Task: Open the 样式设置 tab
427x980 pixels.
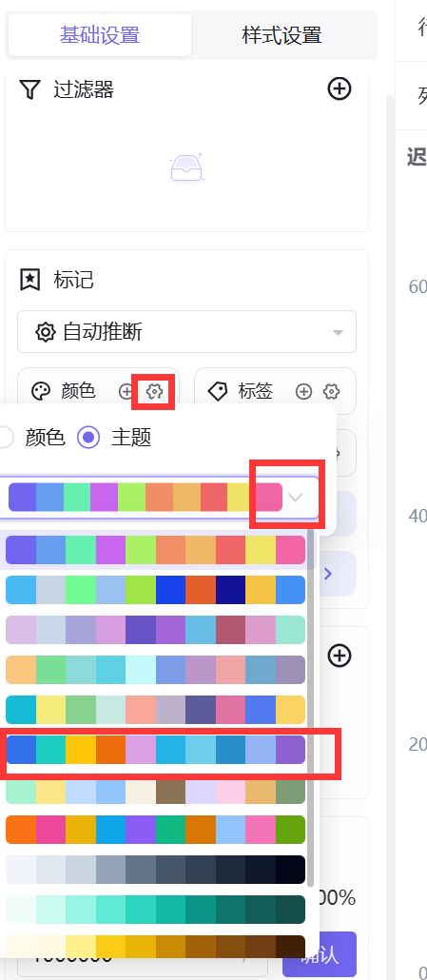Action: [x=281, y=35]
